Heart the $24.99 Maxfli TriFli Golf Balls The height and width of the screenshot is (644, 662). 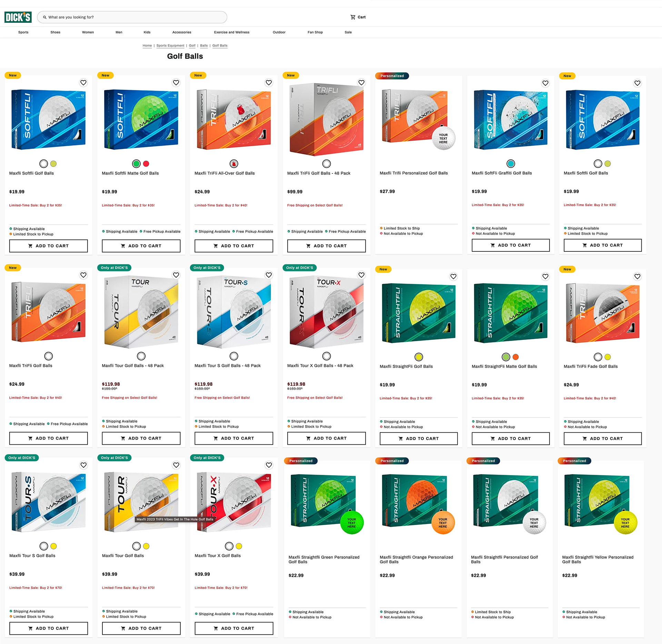(83, 275)
